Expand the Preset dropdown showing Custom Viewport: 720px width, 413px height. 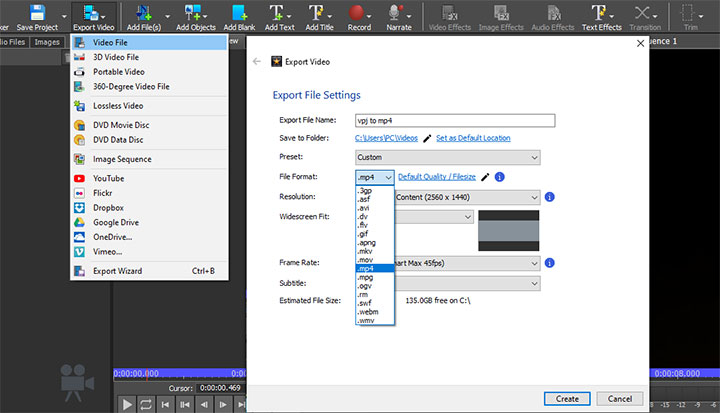point(448,158)
